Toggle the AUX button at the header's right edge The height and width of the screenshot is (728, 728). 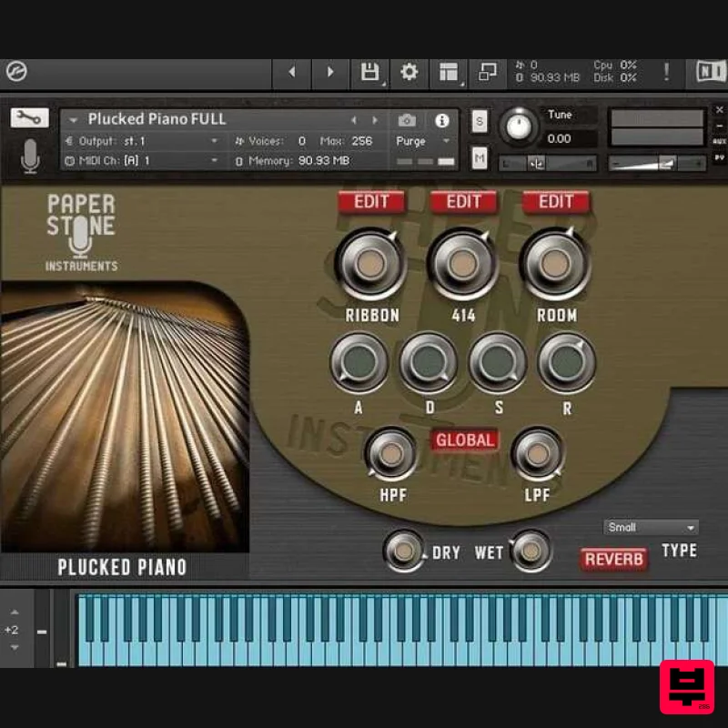(719, 141)
